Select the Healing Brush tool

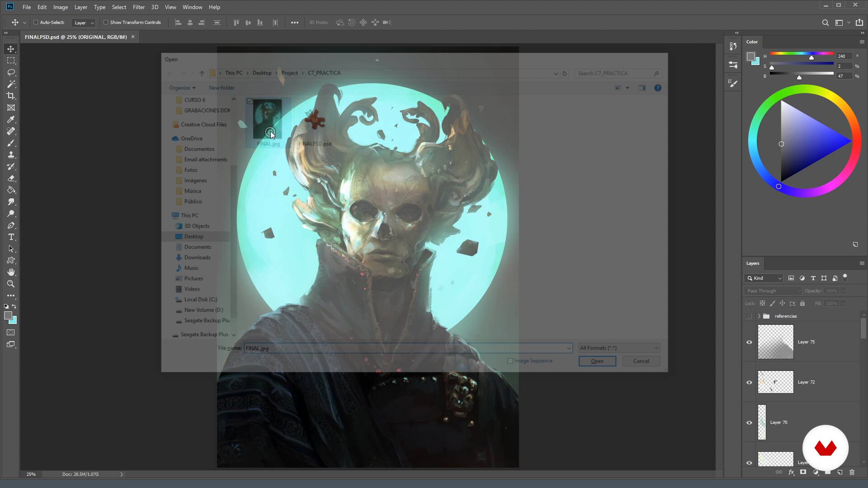coord(11,131)
